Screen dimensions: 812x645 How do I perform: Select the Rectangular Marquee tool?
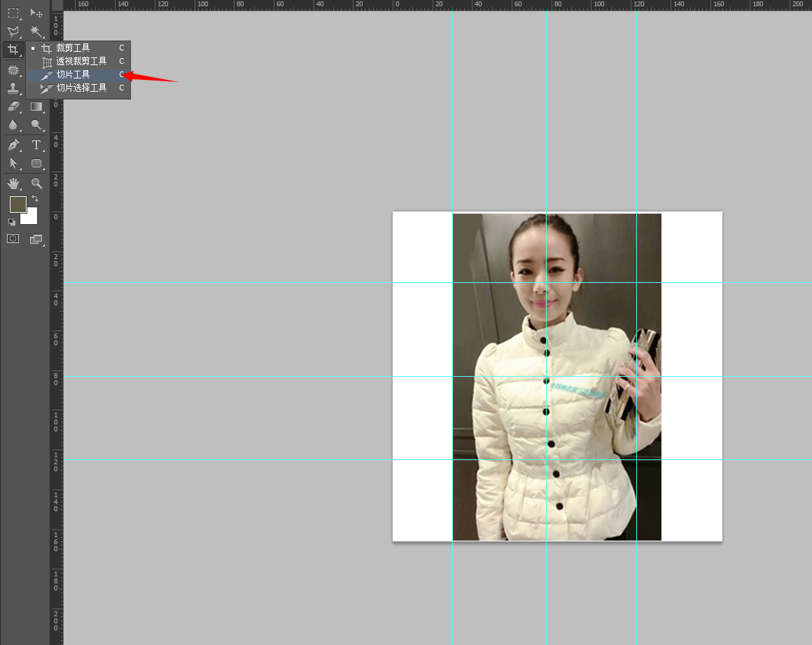point(13,13)
